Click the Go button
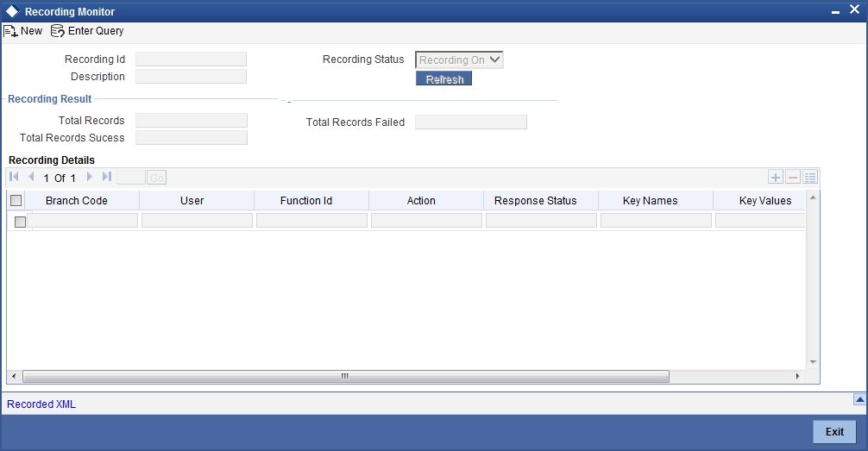 coord(157,178)
